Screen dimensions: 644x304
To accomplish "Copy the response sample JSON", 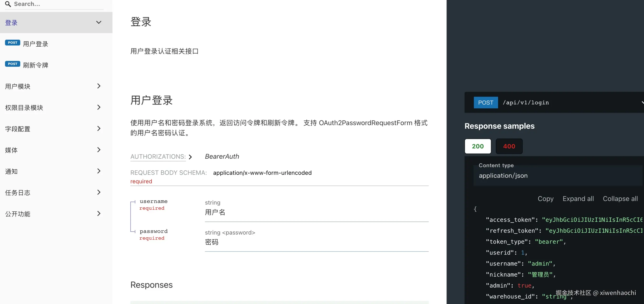I will pos(545,199).
